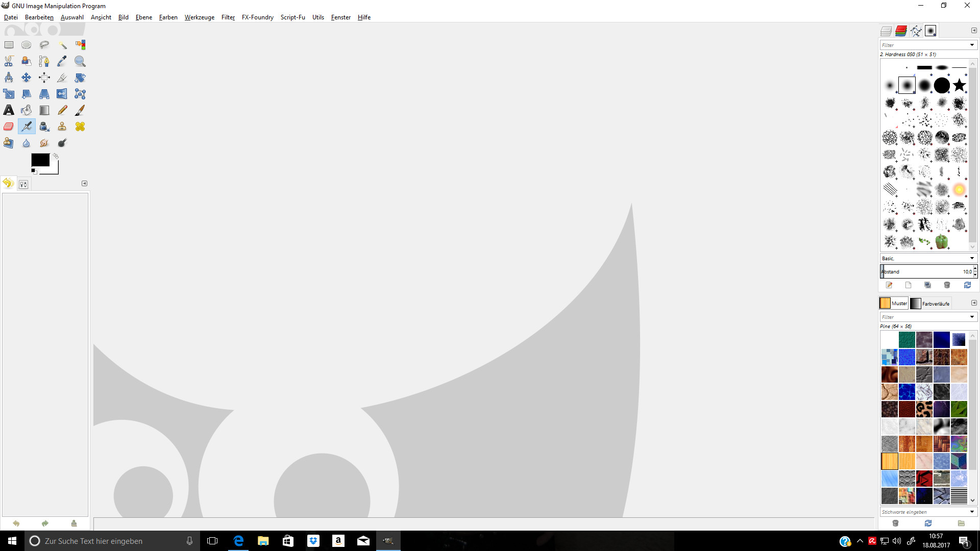Image resolution: width=980 pixels, height=551 pixels.
Task: Select the Paintbrush tool
Action: tap(80, 110)
